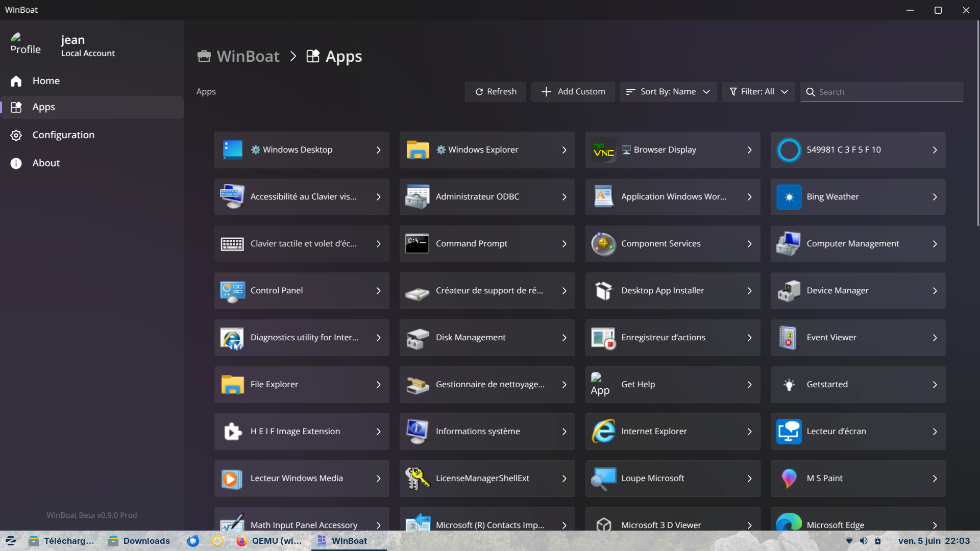Click the Windows Explorer folder icon

tap(418, 150)
